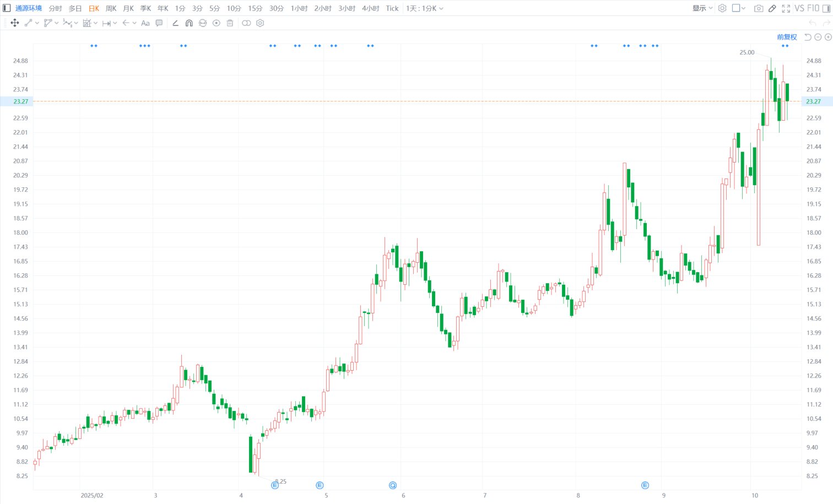The image size is (833, 504).
Task: Expand the 显示 display dropdown
Action: tap(702, 8)
